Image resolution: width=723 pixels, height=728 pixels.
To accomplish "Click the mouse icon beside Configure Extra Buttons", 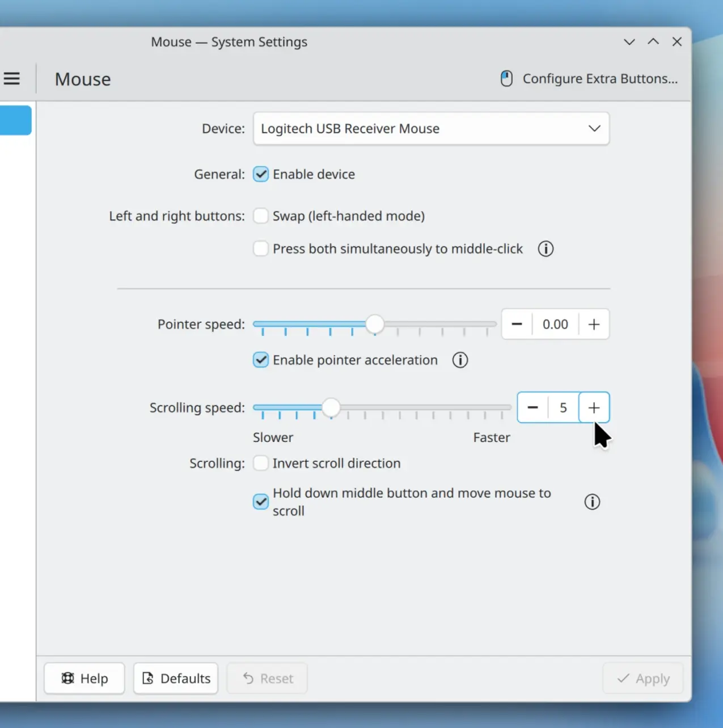I will pos(506,78).
